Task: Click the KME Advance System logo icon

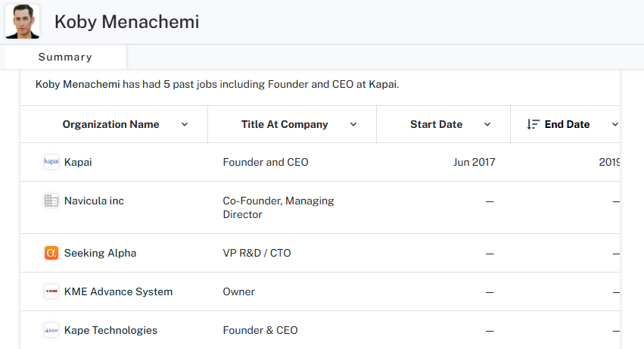Action: [x=51, y=291]
